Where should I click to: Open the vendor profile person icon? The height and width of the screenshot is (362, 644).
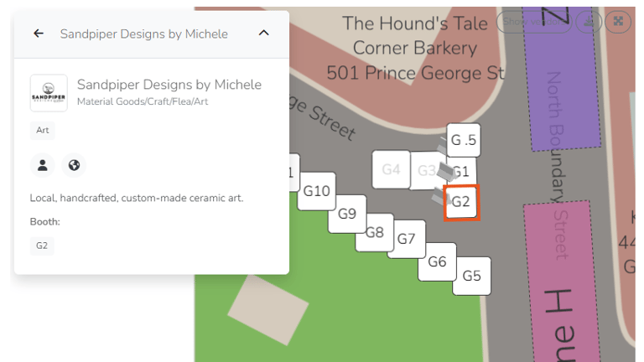tap(41, 165)
